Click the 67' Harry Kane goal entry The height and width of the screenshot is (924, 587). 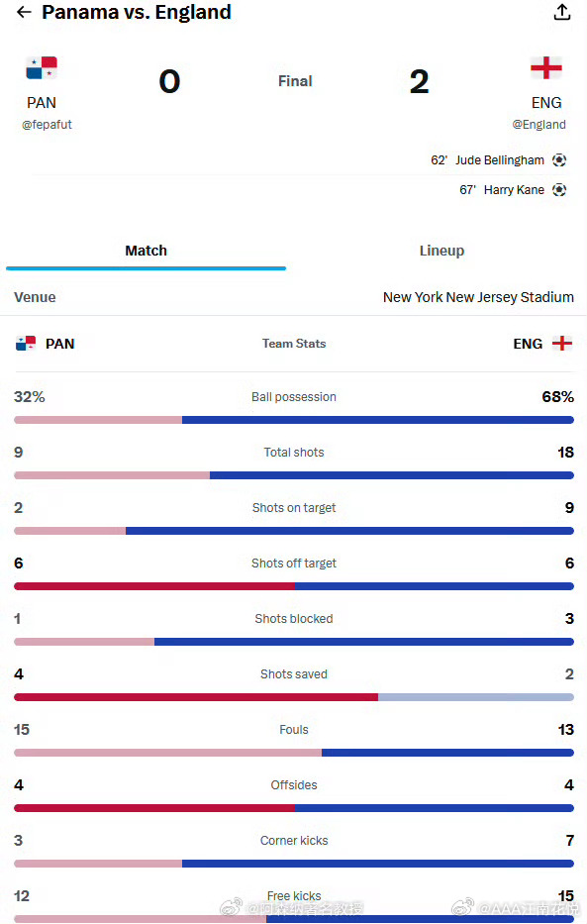point(513,190)
